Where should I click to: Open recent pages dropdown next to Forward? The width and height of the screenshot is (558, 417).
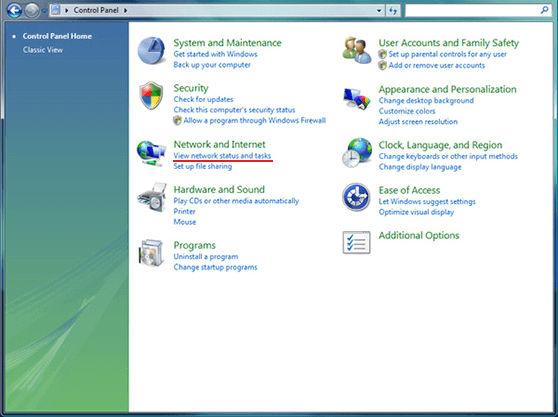pos(44,11)
